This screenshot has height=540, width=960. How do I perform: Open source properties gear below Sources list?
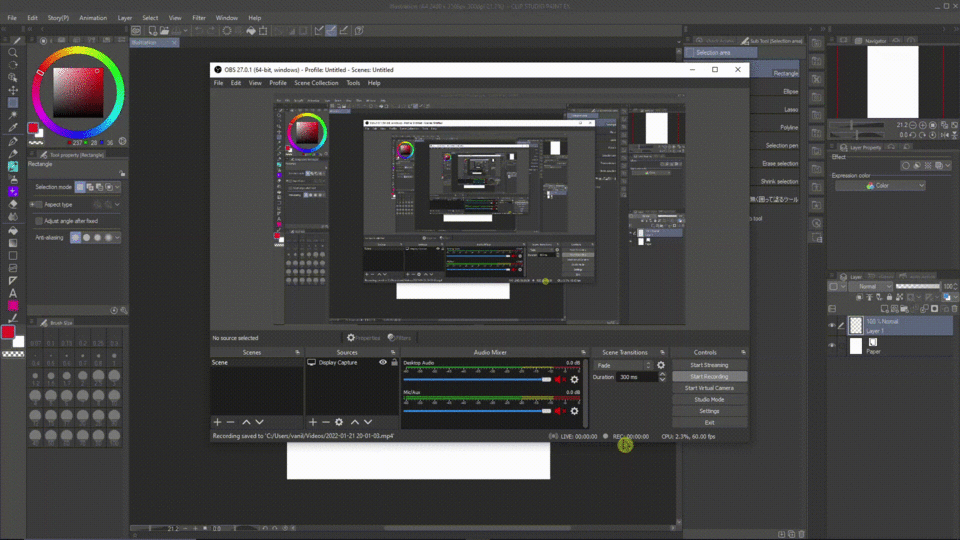pyautogui.click(x=339, y=422)
